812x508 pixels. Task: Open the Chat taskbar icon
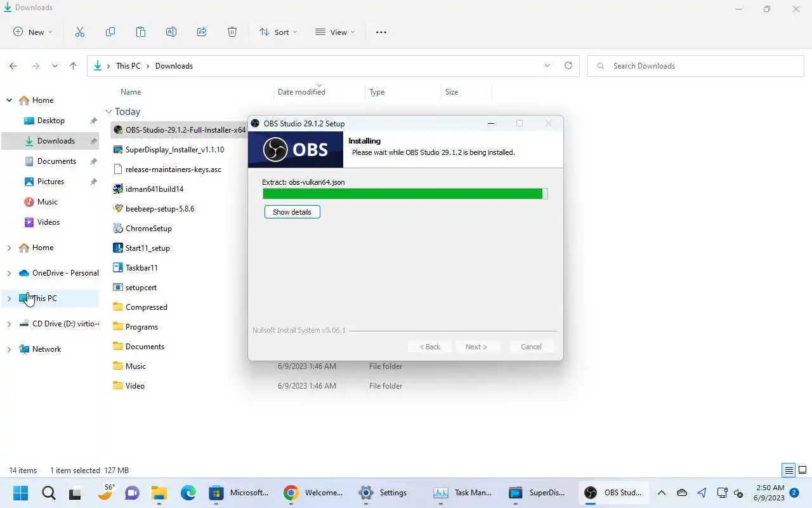pyautogui.click(x=132, y=493)
